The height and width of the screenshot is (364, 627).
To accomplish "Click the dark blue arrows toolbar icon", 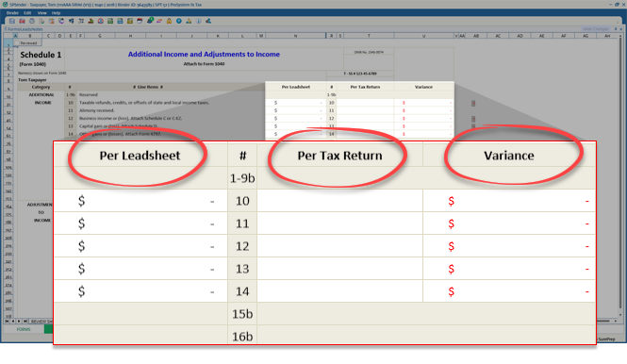I will [x=71, y=21].
